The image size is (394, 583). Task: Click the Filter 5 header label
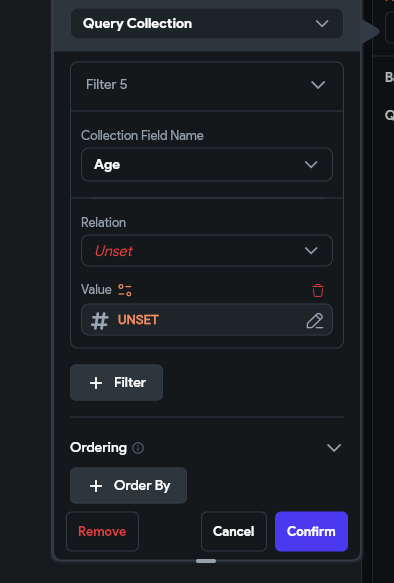[107, 84]
